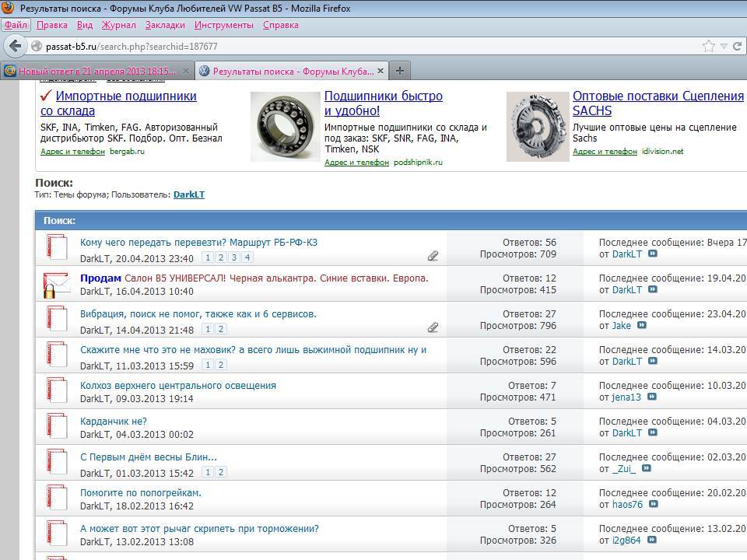Viewport: 747px width, 560px height.
Task: Close the 'Результаты поиска' tab
Action: coord(381,71)
